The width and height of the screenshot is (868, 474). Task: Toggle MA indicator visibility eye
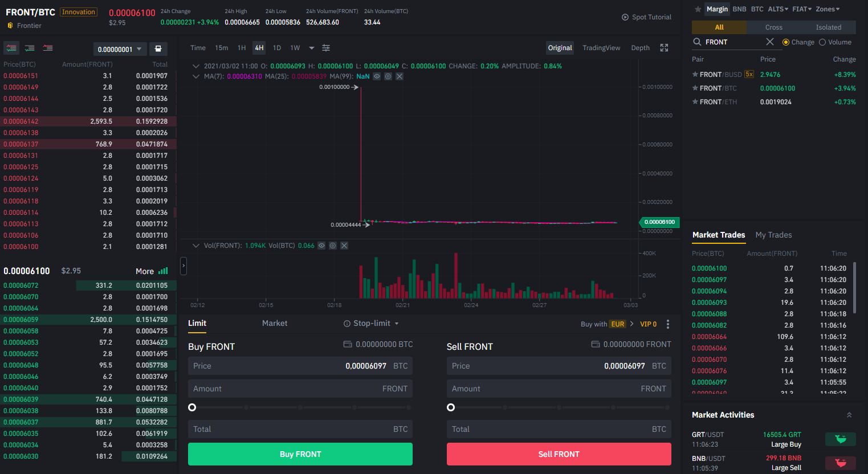[x=377, y=76]
